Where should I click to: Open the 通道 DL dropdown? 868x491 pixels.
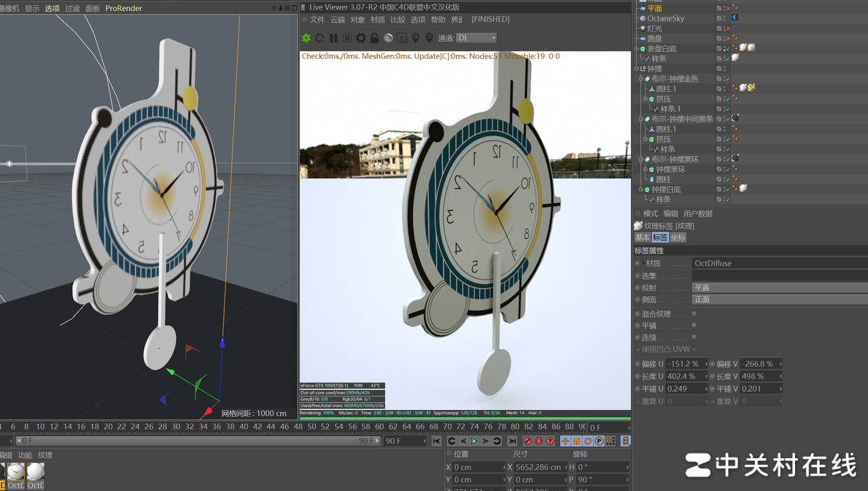476,38
